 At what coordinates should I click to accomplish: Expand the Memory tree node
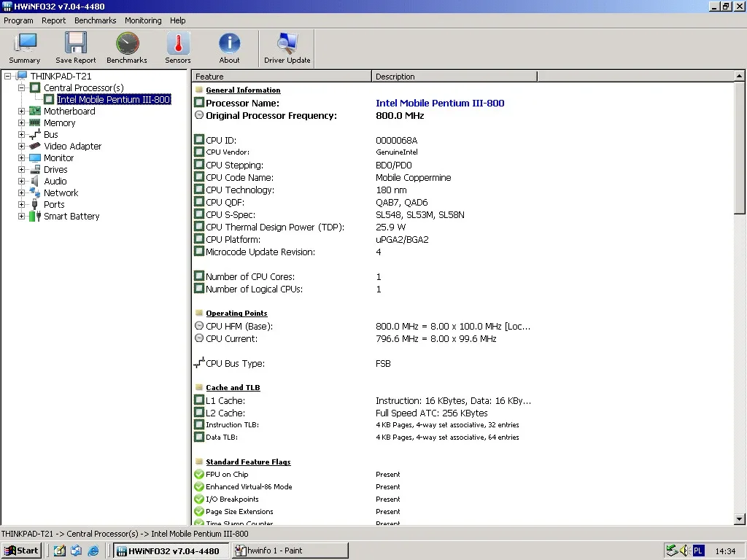pos(21,122)
